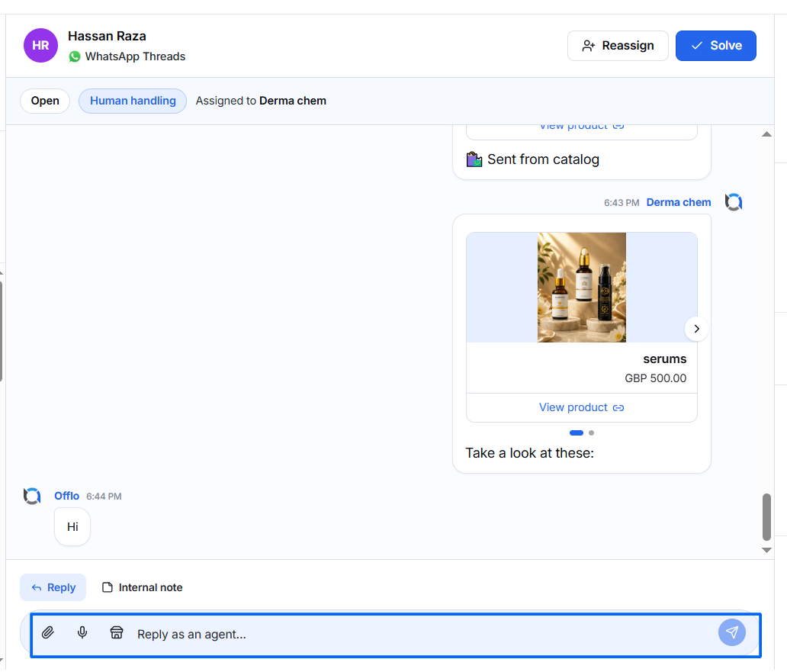The height and width of the screenshot is (672, 787).
Task: Select the first carousel page indicator
Action: click(577, 433)
